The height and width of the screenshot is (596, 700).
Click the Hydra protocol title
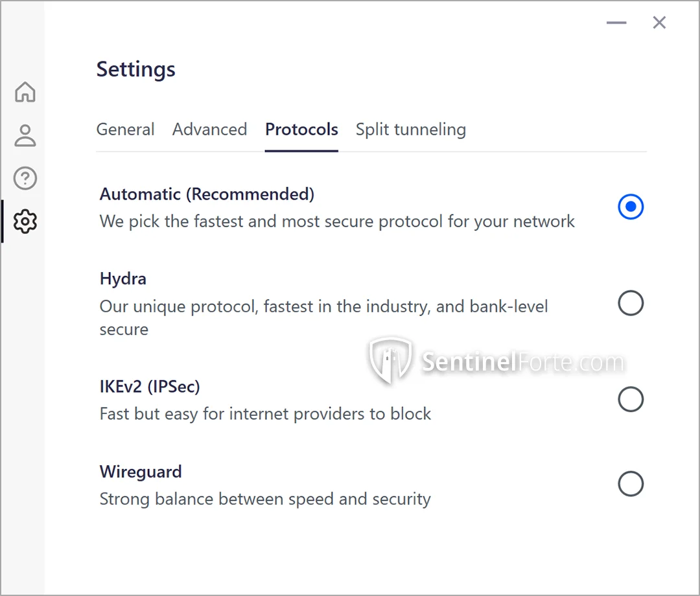coord(123,279)
